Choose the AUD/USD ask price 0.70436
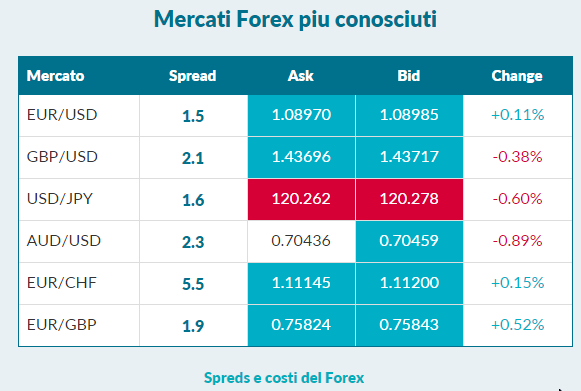Viewport: 581px width, 391px height. (x=301, y=241)
